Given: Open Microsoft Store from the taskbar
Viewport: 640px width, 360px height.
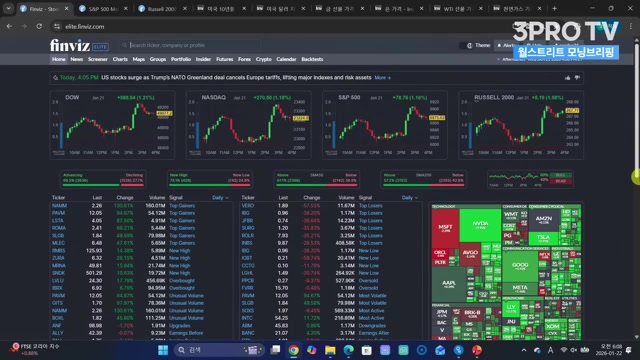Looking at the screenshot, I should coord(367,350).
